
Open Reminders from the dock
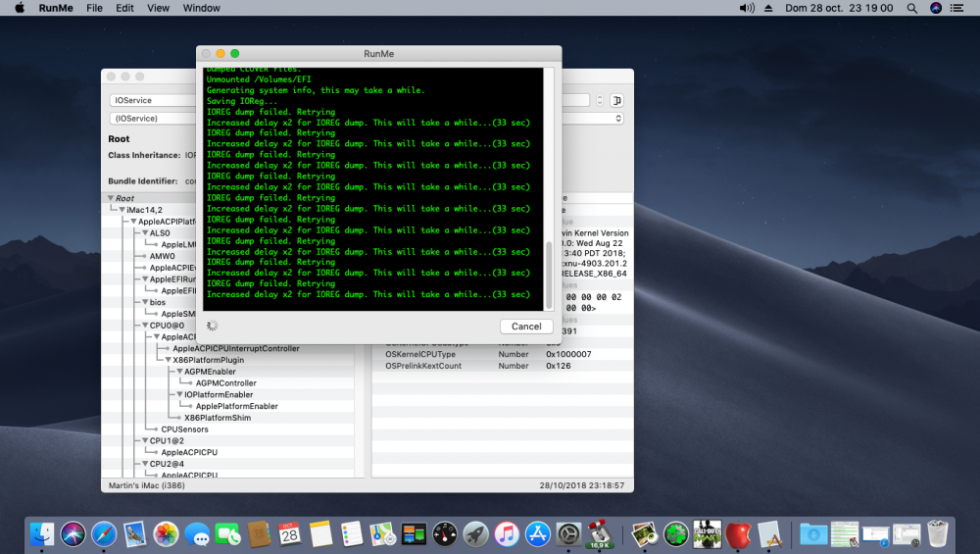click(x=352, y=534)
